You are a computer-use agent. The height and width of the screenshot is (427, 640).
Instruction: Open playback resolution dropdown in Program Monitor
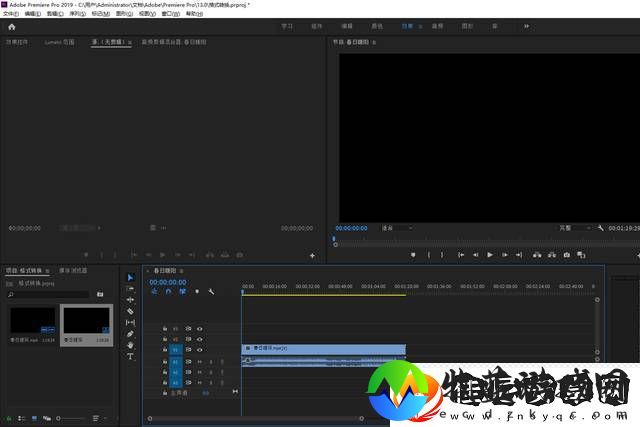(575, 228)
